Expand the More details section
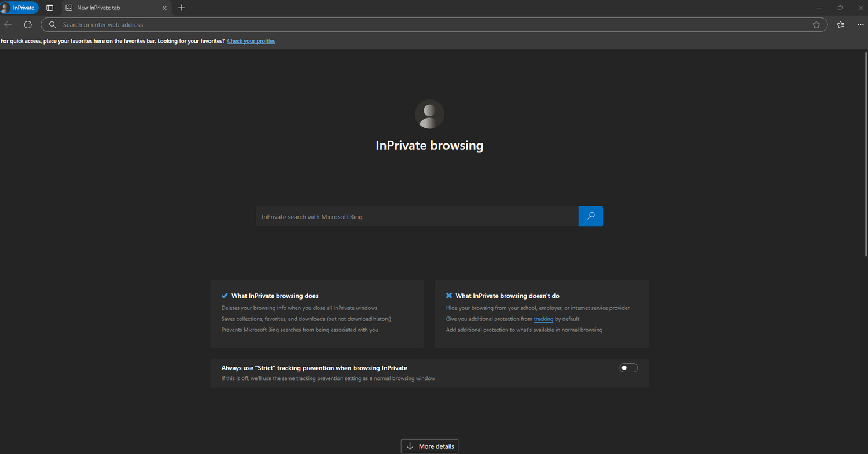Viewport: 868px width, 454px height. click(x=429, y=446)
